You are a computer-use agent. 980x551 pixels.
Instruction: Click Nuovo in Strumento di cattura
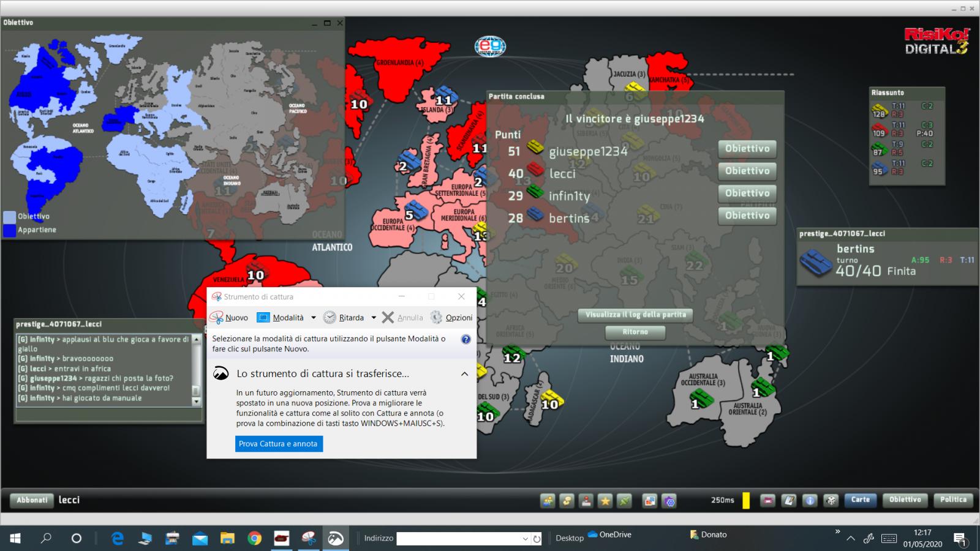tap(229, 317)
